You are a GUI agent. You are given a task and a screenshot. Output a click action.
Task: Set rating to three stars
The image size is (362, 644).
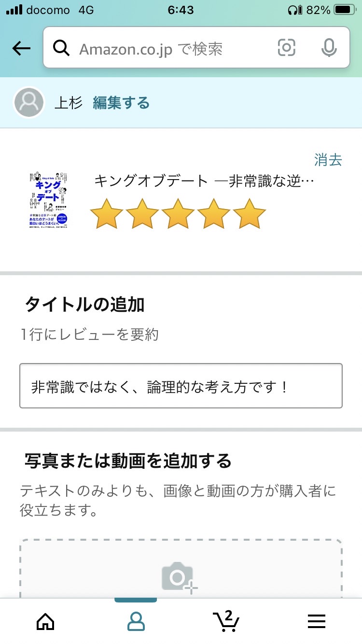pos(178,213)
